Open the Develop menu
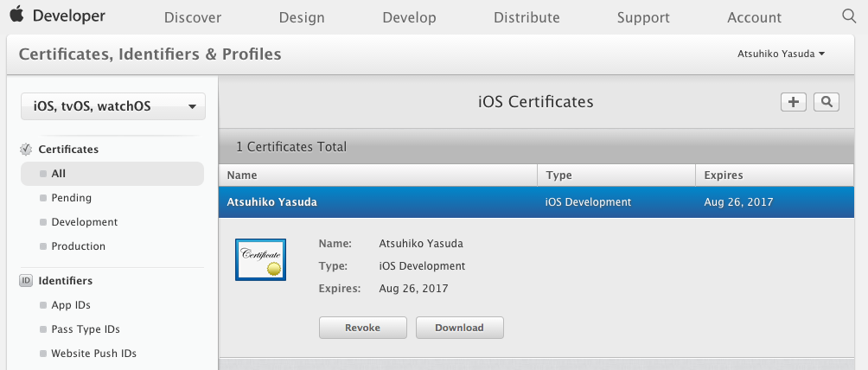Image resolution: width=868 pixels, height=370 pixels. [x=409, y=18]
